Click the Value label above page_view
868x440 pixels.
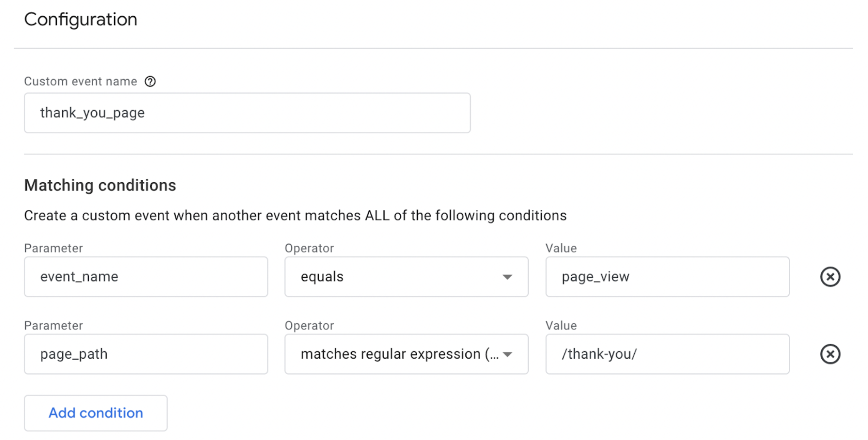(x=561, y=248)
